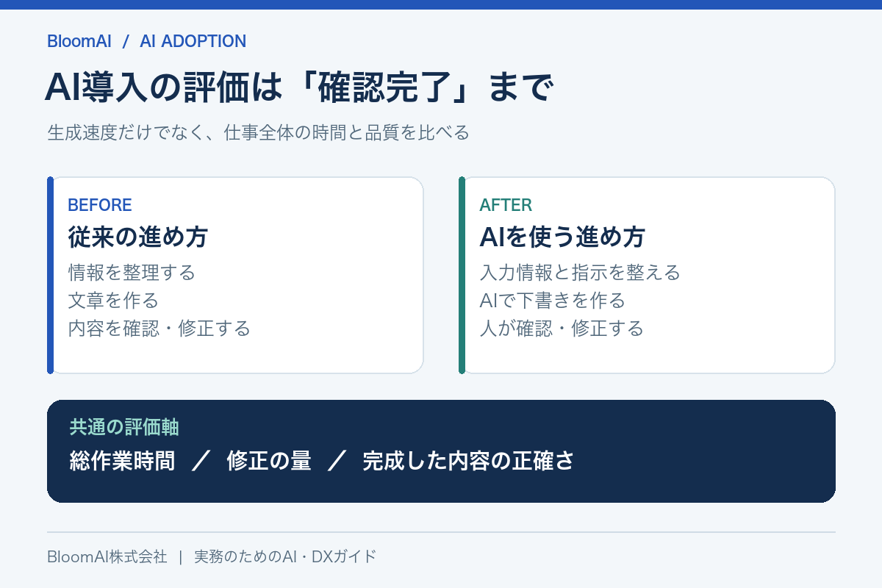Click the text 完成した内容の正確さ
The height and width of the screenshot is (588, 882).
tap(468, 461)
